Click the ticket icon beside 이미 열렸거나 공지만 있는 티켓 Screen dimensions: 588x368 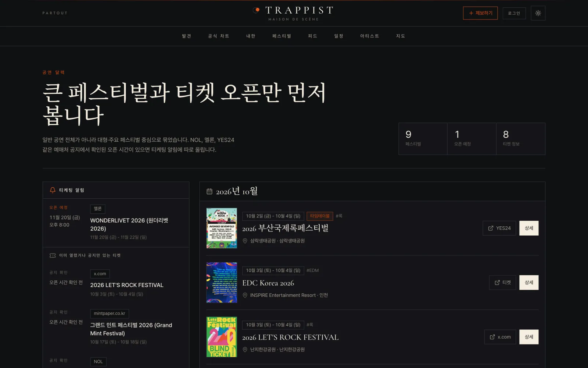click(x=53, y=255)
